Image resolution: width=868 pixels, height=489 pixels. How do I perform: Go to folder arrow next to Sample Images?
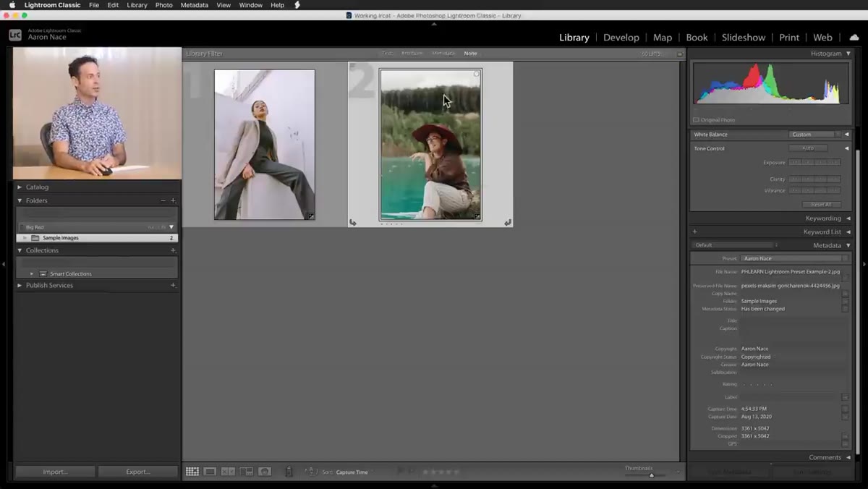25,238
